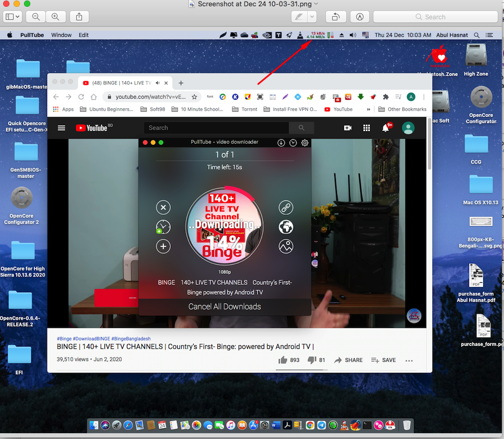Click the plus circle in PullTube
The image size is (504, 439).
click(163, 246)
